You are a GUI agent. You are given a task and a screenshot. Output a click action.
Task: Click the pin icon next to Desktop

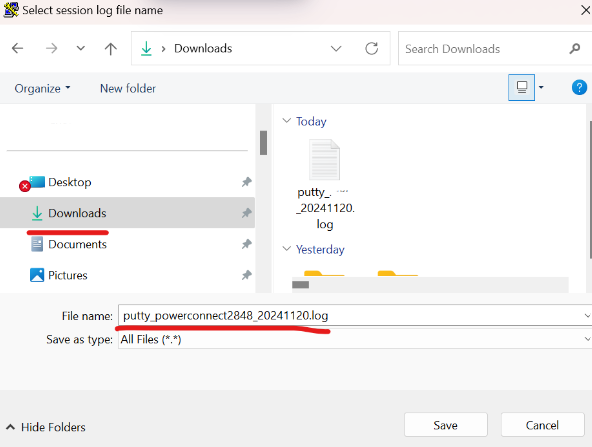coord(247,182)
